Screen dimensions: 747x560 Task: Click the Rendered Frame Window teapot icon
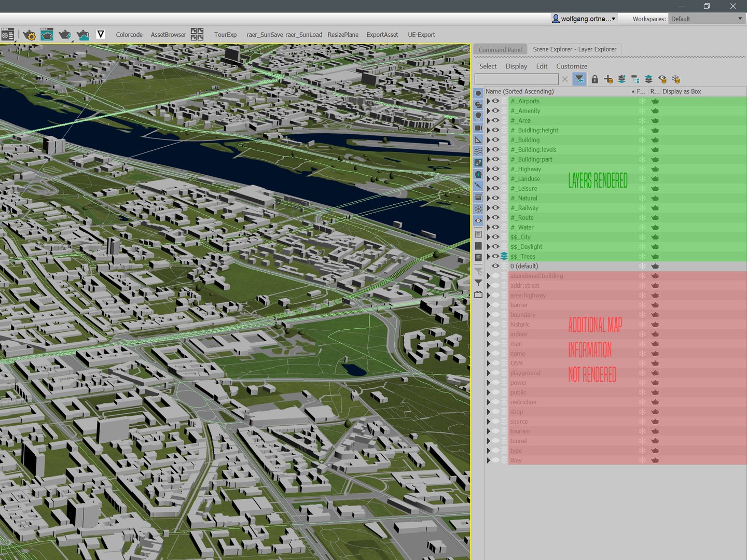pos(47,35)
